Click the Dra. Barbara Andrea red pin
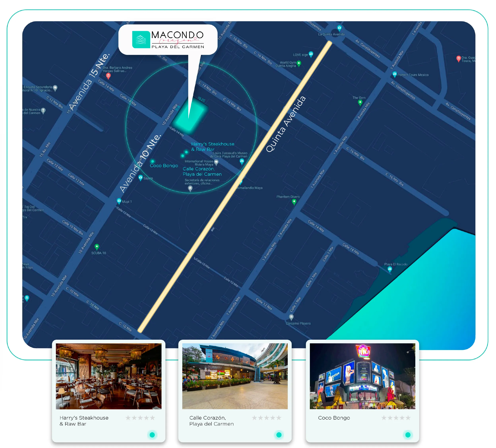Image resolution: width=496 pixels, height=448 pixels. tap(108, 76)
